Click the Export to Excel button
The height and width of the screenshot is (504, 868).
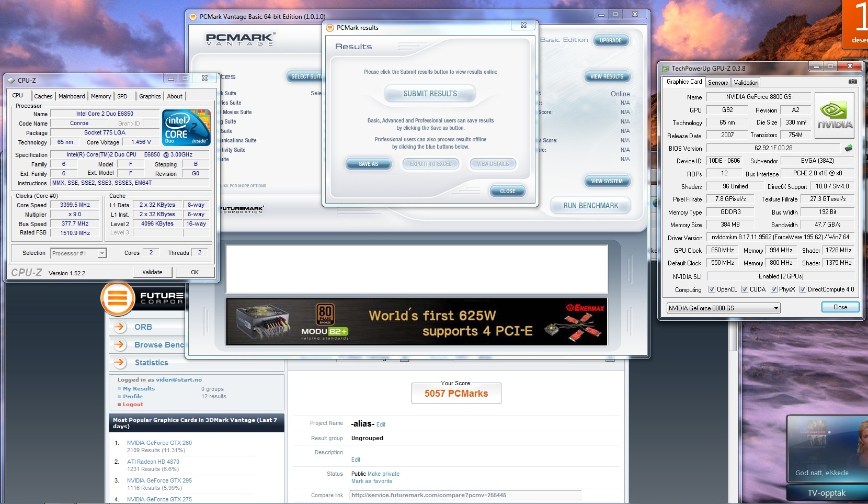point(430,164)
